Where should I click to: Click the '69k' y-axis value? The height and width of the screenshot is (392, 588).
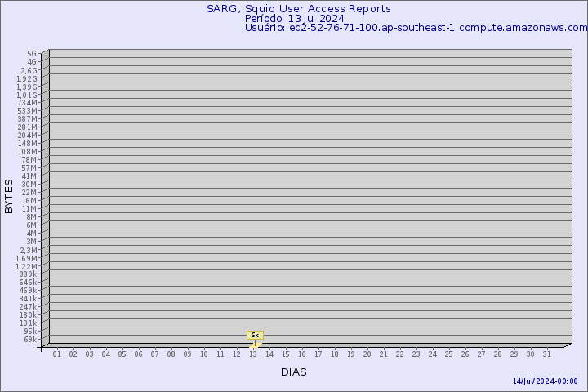pyautogui.click(x=30, y=340)
